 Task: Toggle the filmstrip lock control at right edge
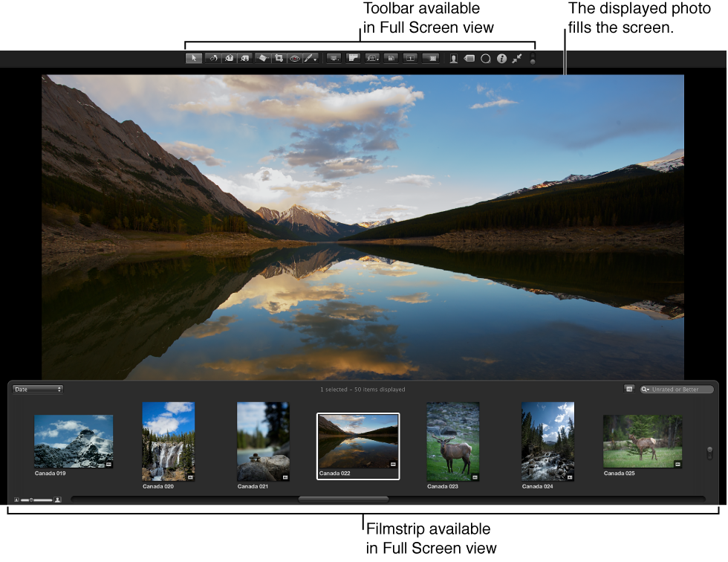709,452
